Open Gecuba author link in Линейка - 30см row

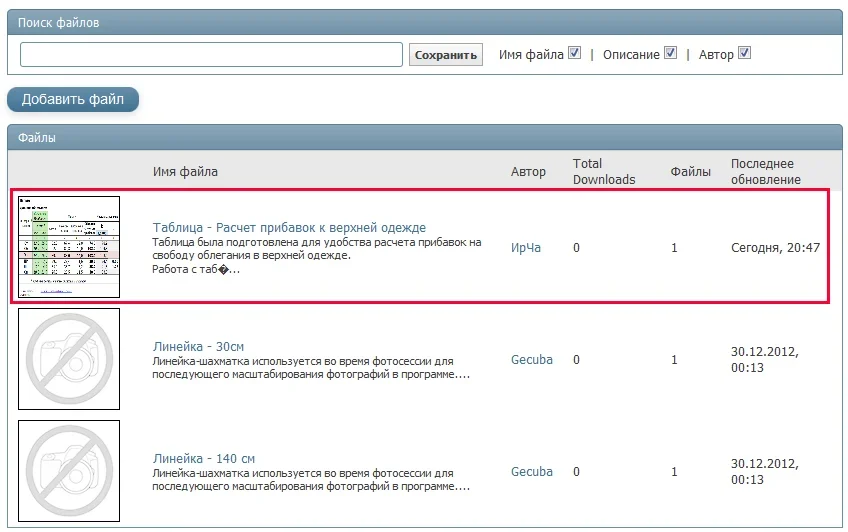[532, 360]
